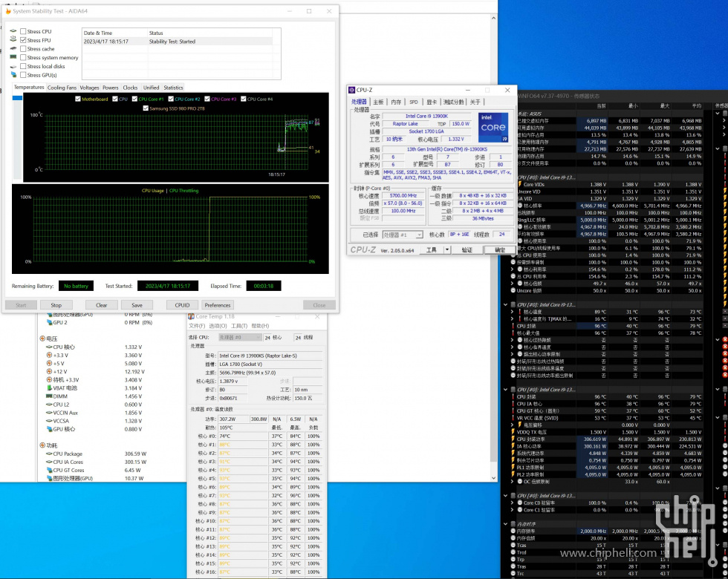Screen dimensions: 728x579
Task: Click the CPUID button
Action: coord(183,305)
